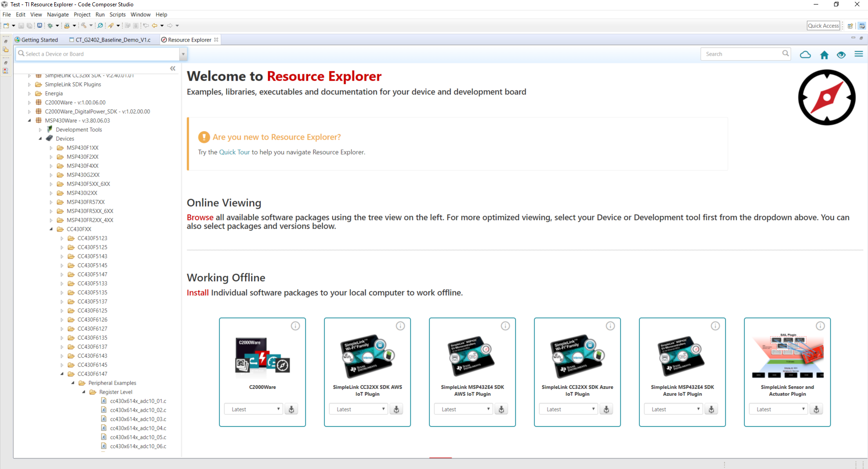The height and width of the screenshot is (469, 868).
Task: Click the Quick Tour link
Action: (234, 152)
